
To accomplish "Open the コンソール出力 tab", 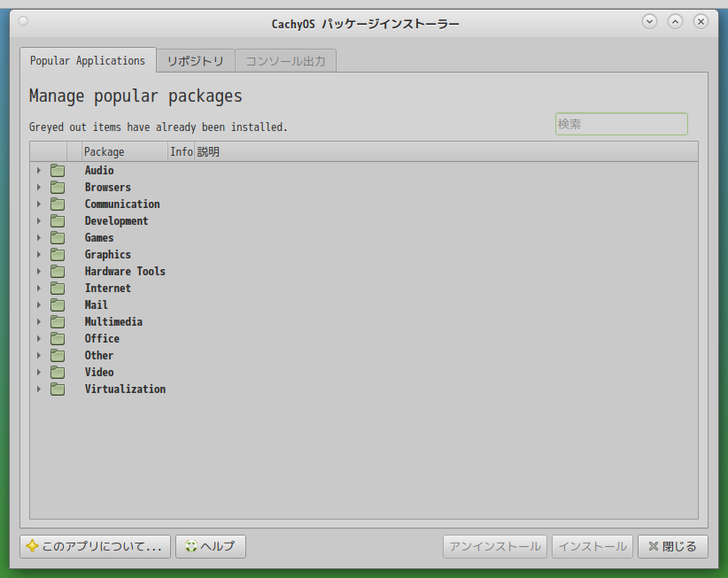I will 285,61.
